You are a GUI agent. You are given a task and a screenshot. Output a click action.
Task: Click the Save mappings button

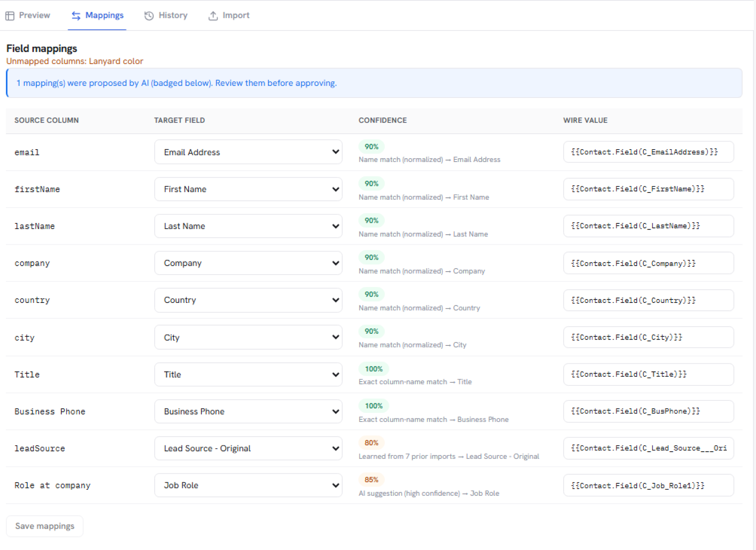point(45,526)
